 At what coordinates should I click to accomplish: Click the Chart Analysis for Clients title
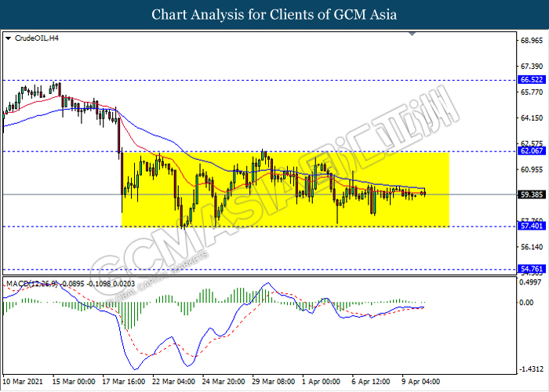click(x=274, y=15)
